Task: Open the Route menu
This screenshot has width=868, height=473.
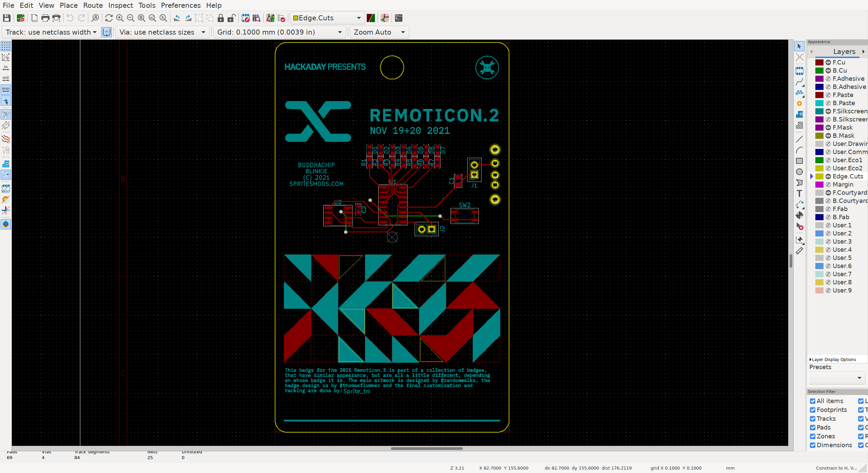Action: [x=93, y=5]
